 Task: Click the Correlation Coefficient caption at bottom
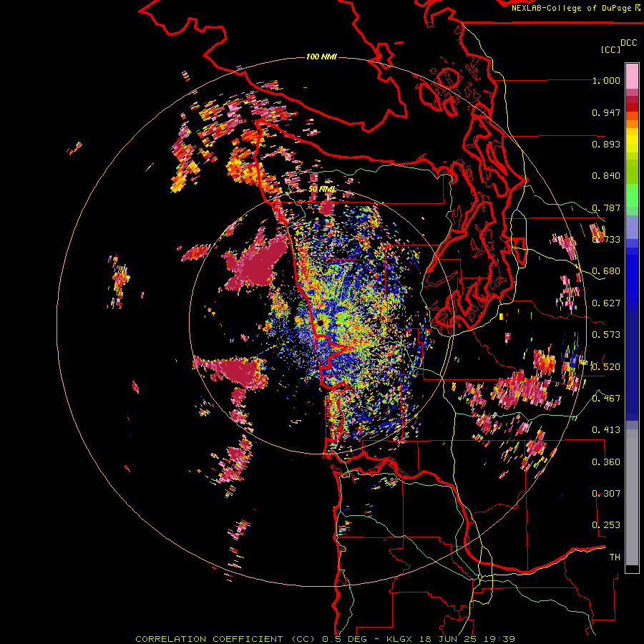[325, 639]
